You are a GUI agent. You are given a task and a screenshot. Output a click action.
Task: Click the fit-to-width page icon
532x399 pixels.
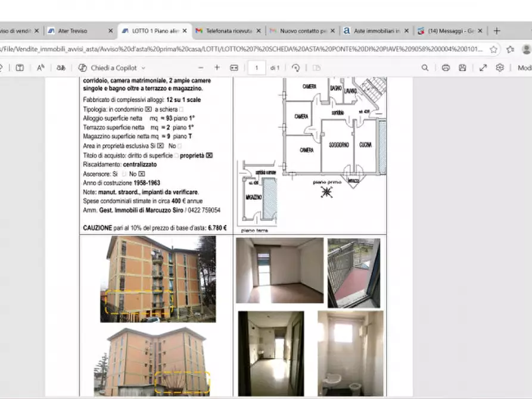pos(234,68)
